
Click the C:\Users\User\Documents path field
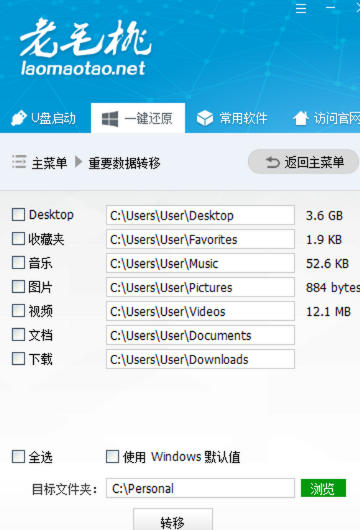(x=200, y=335)
